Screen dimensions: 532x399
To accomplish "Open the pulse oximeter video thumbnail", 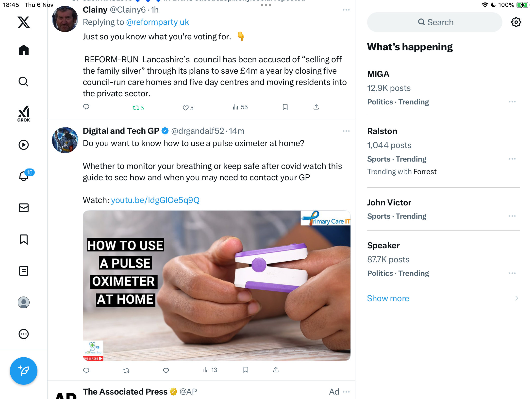I will [216, 286].
